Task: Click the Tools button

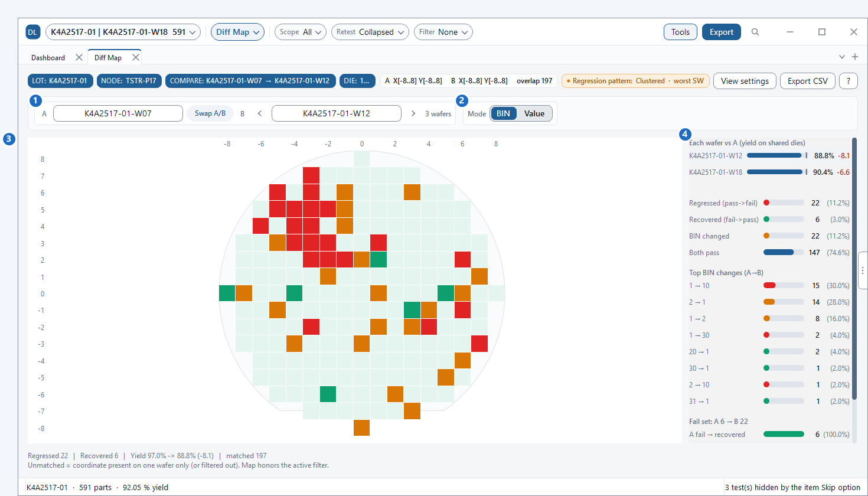Action: tap(680, 32)
